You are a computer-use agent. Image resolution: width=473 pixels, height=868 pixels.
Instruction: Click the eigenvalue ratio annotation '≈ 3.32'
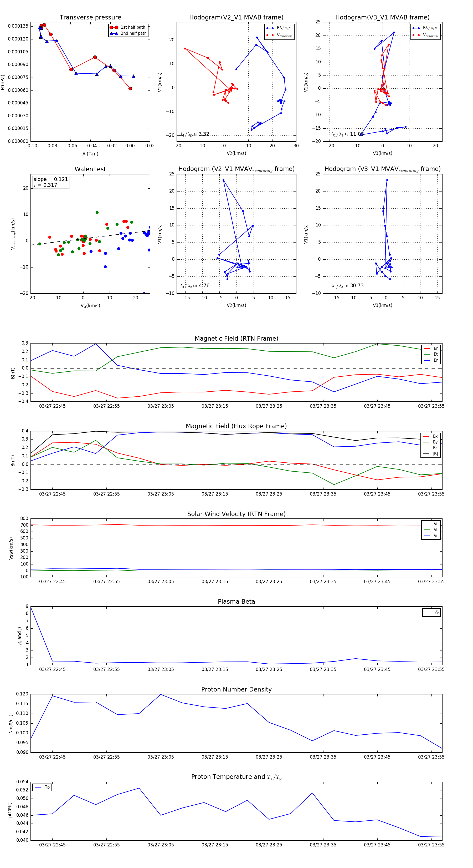pos(194,134)
